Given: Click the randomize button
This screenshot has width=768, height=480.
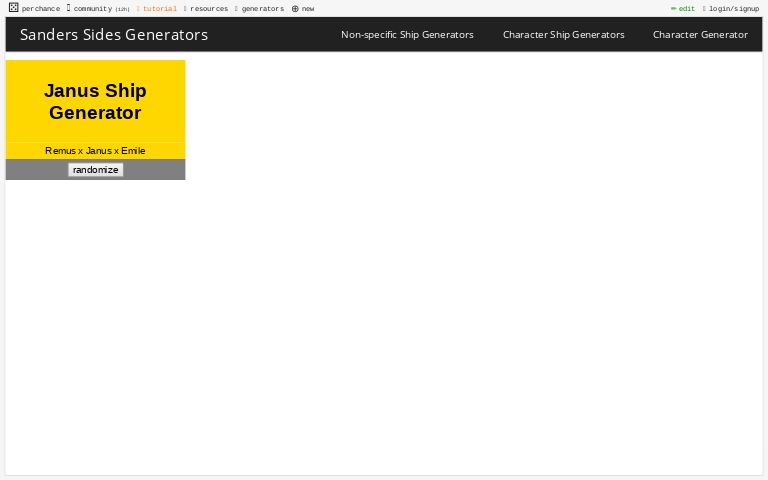Looking at the screenshot, I should [x=96, y=170].
